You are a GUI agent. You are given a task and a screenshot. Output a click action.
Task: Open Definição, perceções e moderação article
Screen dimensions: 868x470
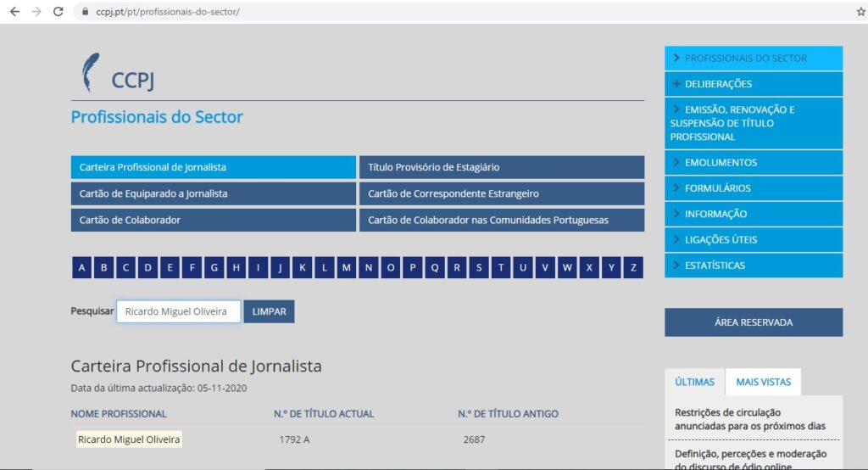pyautogui.click(x=751, y=460)
